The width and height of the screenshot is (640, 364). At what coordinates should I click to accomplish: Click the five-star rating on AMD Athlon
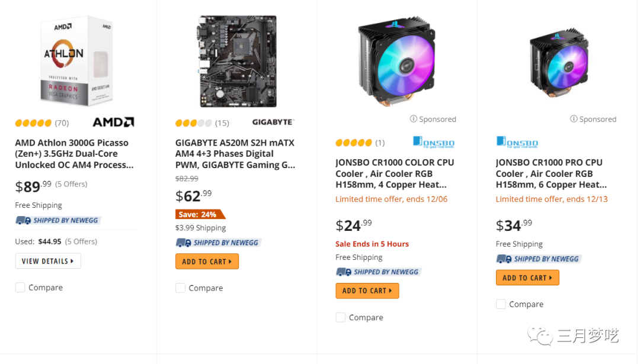(33, 123)
